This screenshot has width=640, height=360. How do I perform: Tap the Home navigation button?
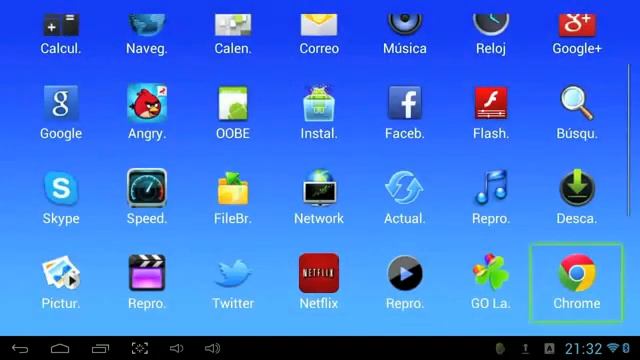tap(60, 349)
